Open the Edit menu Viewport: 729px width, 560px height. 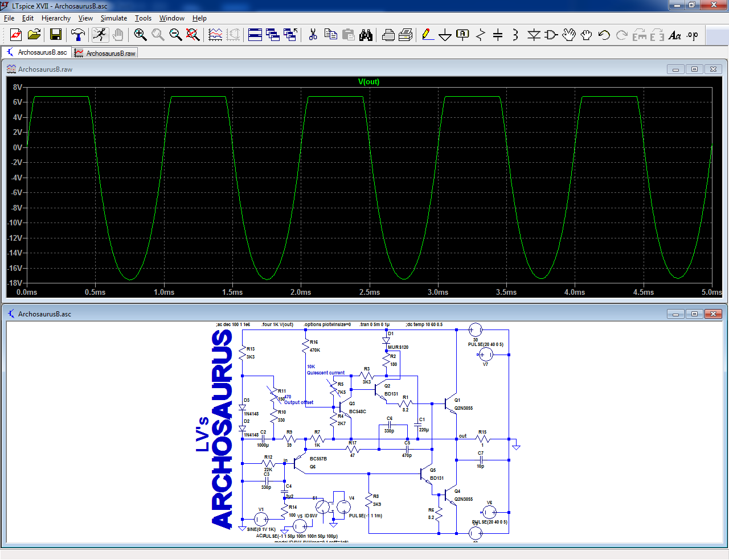pyautogui.click(x=28, y=18)
